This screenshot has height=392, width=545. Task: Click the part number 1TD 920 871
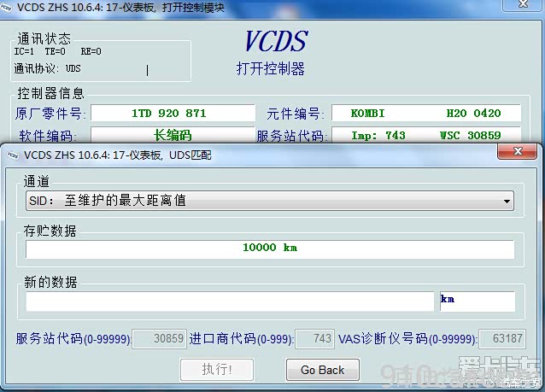click(173, 113)
